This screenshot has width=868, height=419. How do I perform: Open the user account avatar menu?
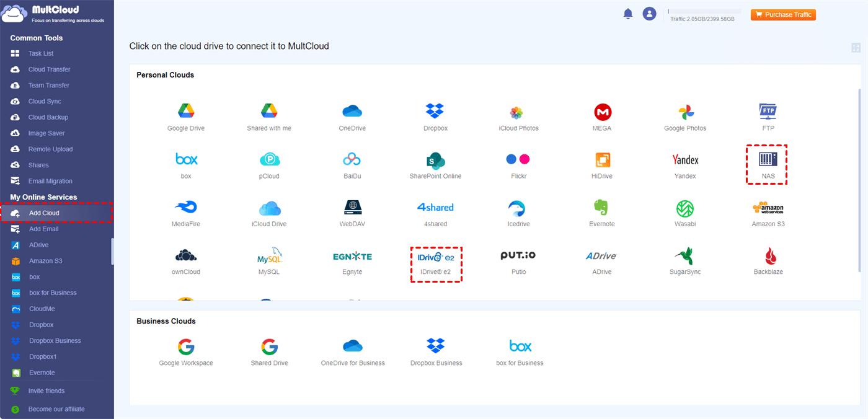(649, 14)
